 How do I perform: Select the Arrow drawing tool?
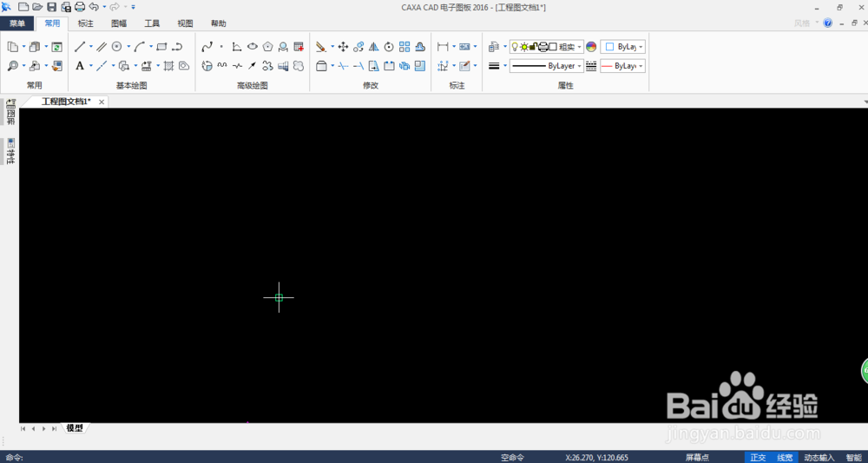tap(253, 66)
